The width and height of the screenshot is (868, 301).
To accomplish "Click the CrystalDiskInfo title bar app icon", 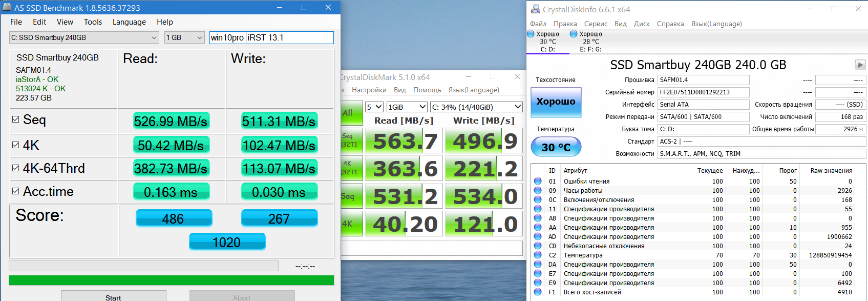I will click(536, 9).
